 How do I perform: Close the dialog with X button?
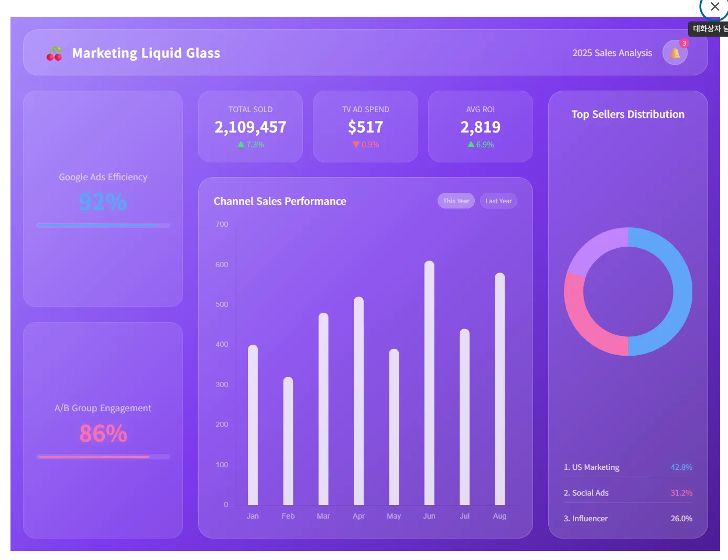714,7
